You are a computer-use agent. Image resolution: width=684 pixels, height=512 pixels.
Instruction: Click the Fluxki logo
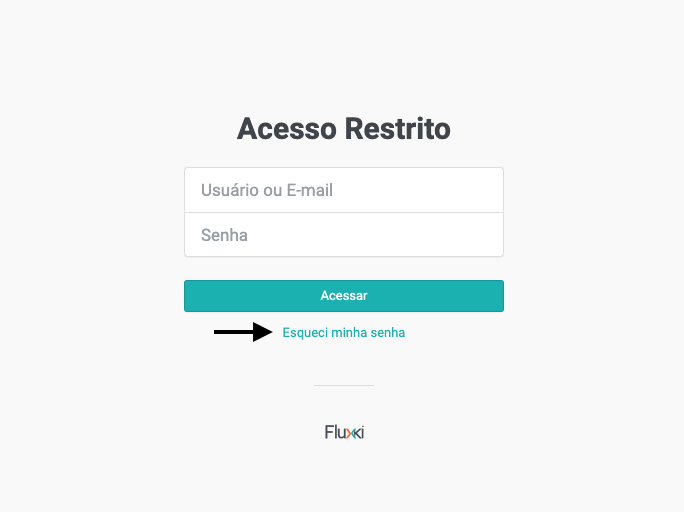point(344,433)
